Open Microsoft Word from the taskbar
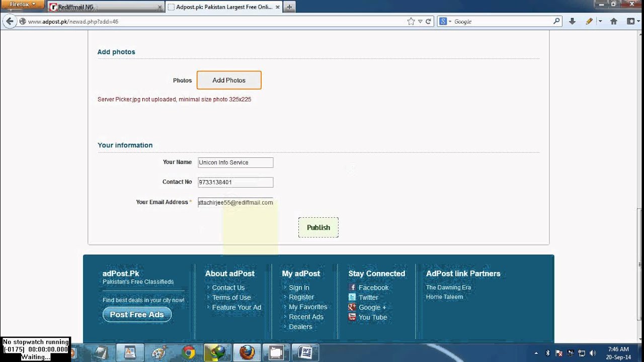This screenshot has height=362, width=644. [x=305, y=353]
